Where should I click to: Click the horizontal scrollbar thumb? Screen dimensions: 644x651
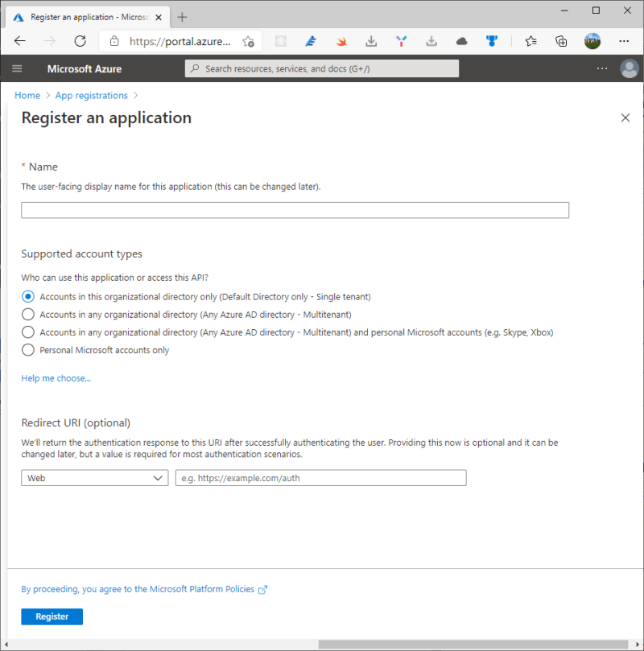(473, 645)
